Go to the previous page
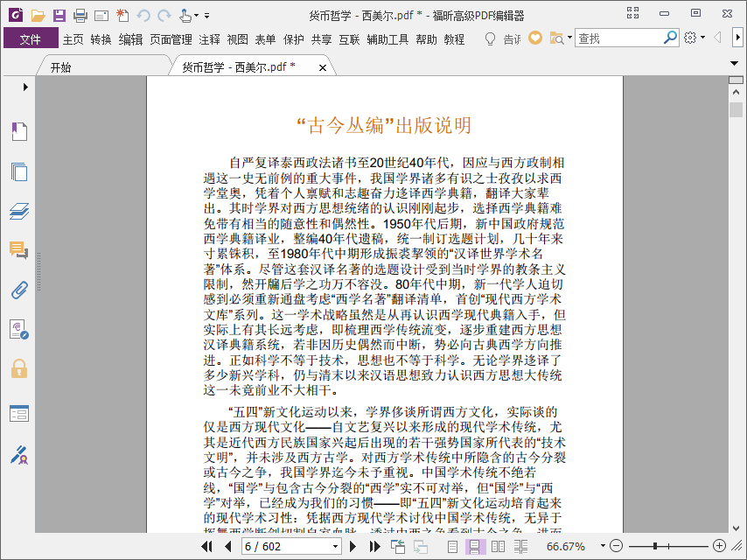This screenshot has width=747, height=560. (x=227, y=546)
